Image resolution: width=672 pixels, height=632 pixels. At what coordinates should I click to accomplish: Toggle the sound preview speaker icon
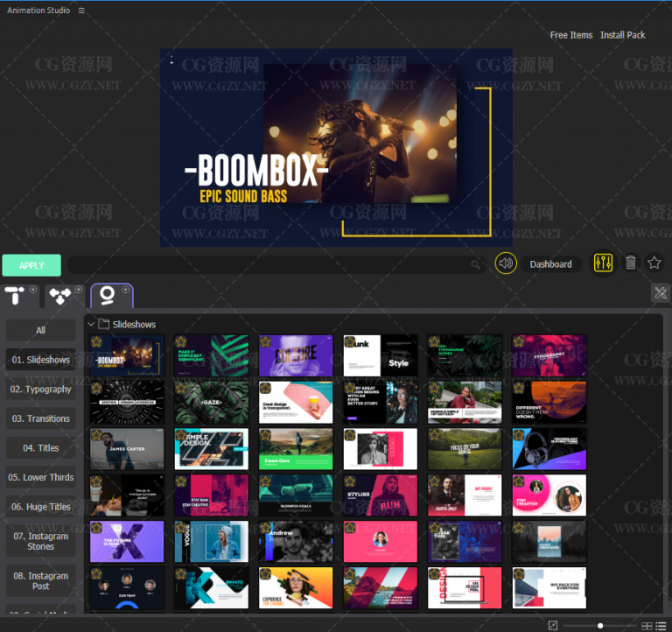(x=506, y=263)
